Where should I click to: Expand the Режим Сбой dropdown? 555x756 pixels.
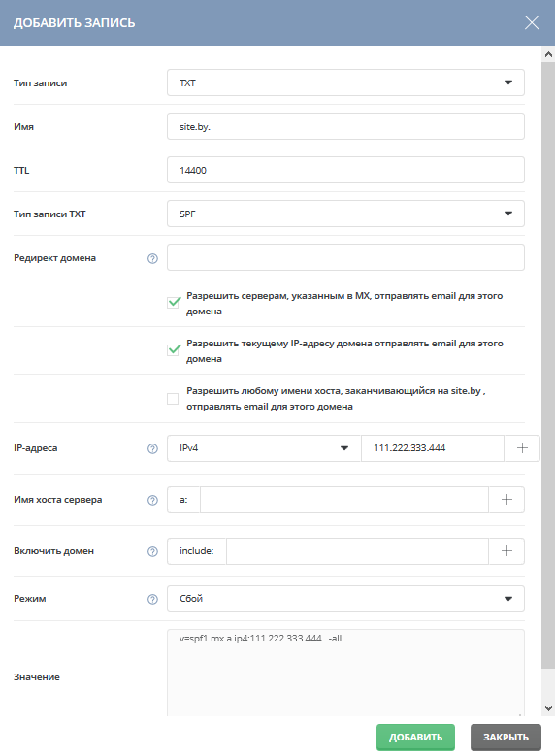345,599
